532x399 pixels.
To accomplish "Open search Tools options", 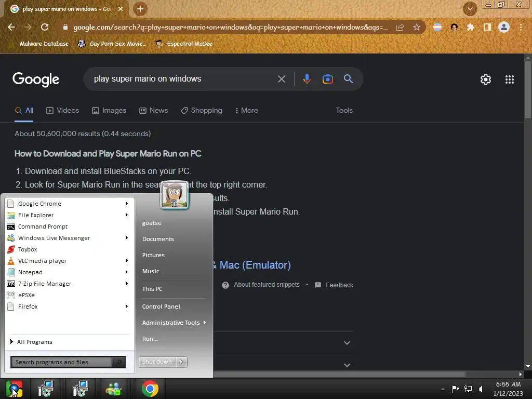I will point(344,110).
